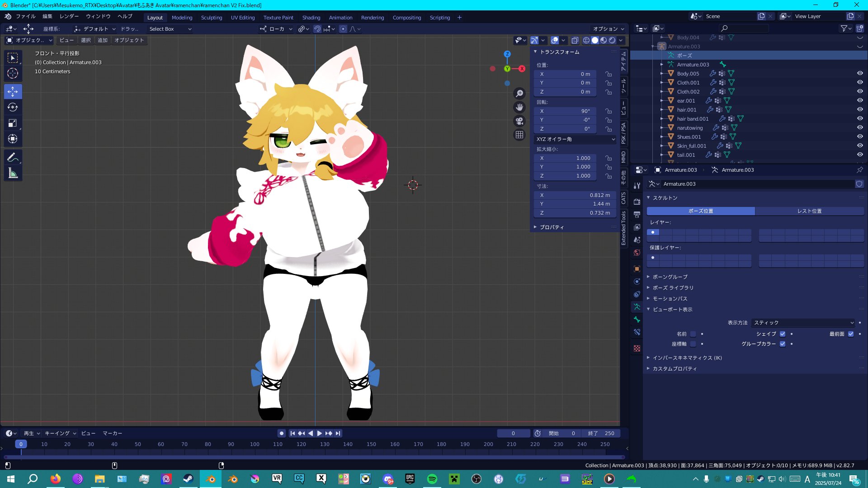Activate the Move tool
868x488 pixels.
[13, 92]
